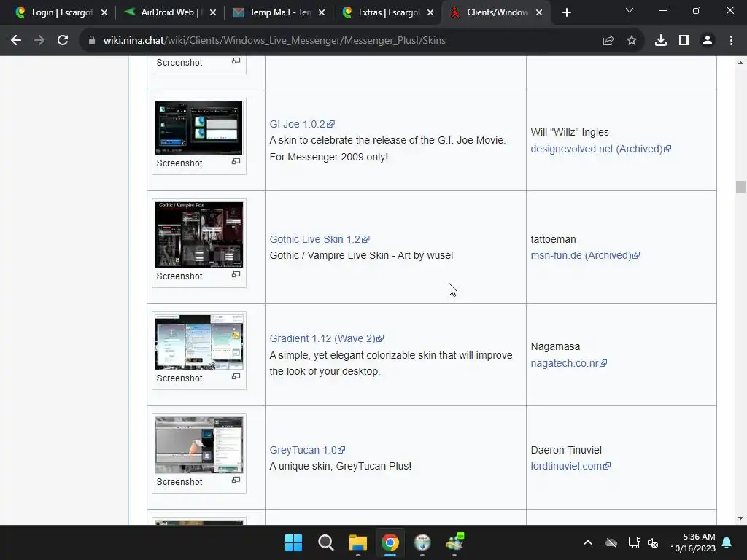This screenshot has height=560, width=747.
Task: Open the Windows Start menu
Action: point(293,542)
